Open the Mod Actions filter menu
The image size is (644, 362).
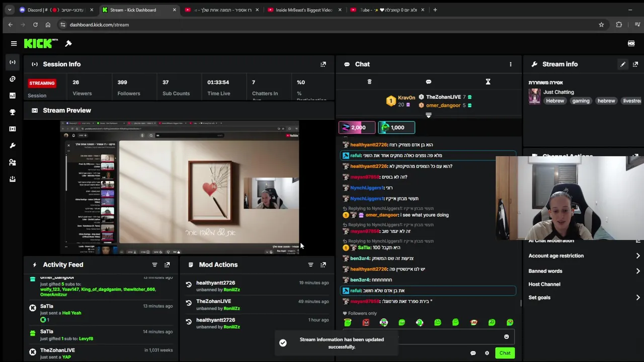(x=310, y=264)
